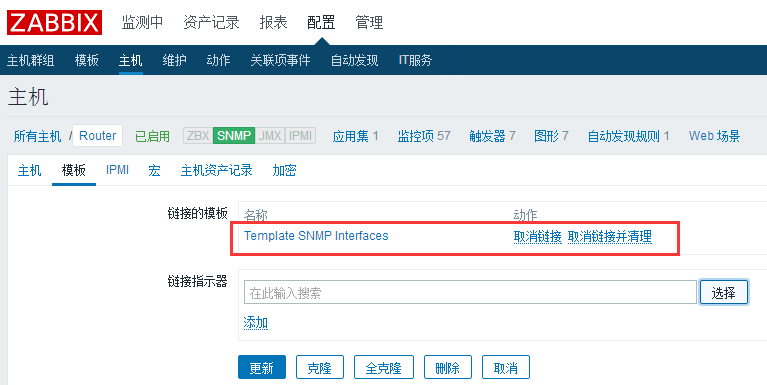Select the 配置 top menu
767x385 pixels.
click(x=321, y=23)
